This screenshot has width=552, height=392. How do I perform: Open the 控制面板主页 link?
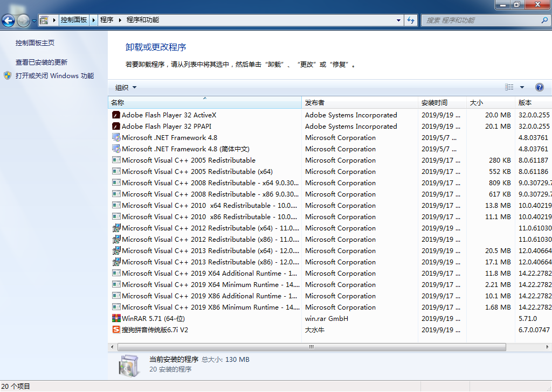click(35, 43)
